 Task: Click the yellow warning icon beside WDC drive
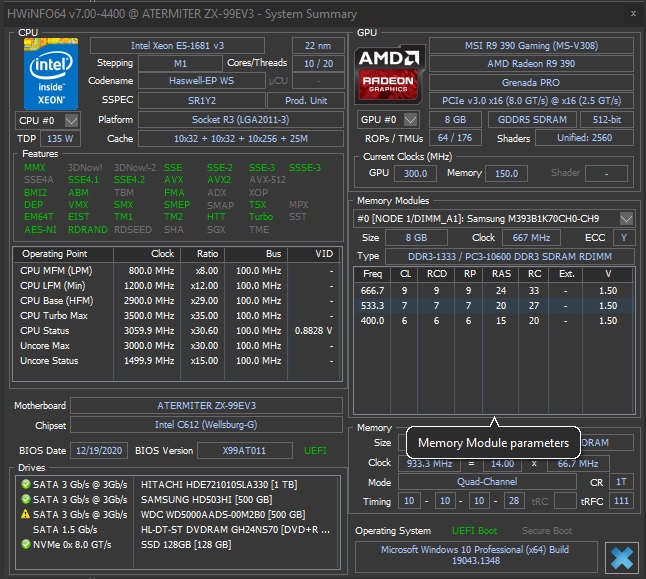26,514
